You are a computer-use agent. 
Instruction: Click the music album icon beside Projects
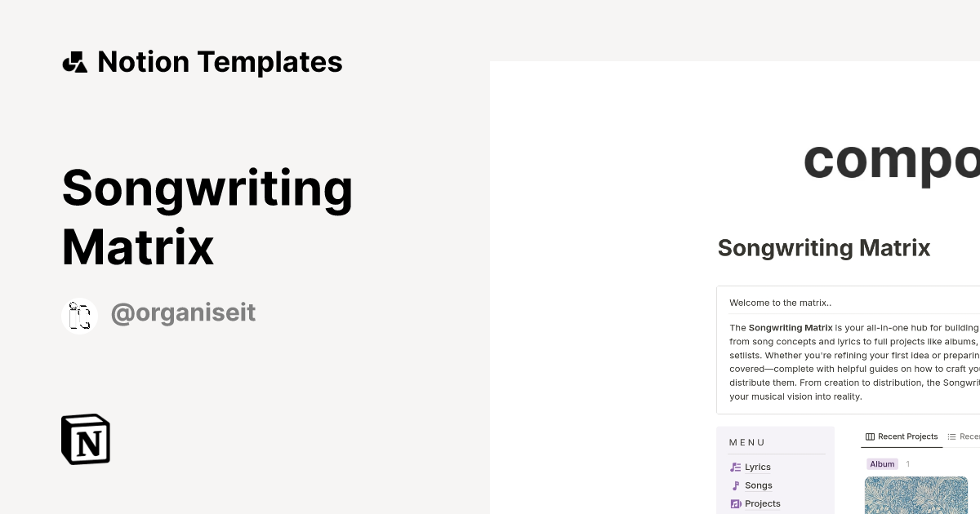(734, 503)
